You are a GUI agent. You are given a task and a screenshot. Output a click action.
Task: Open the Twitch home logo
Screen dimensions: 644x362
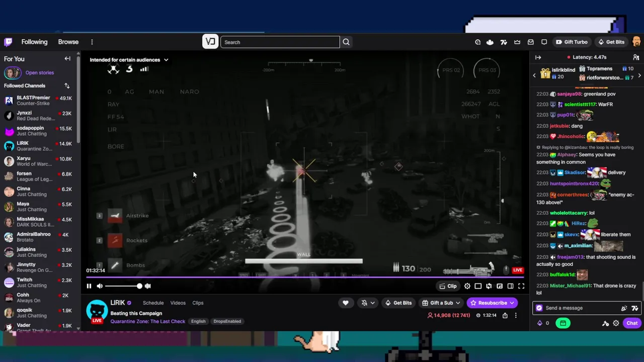click(8, 42)
